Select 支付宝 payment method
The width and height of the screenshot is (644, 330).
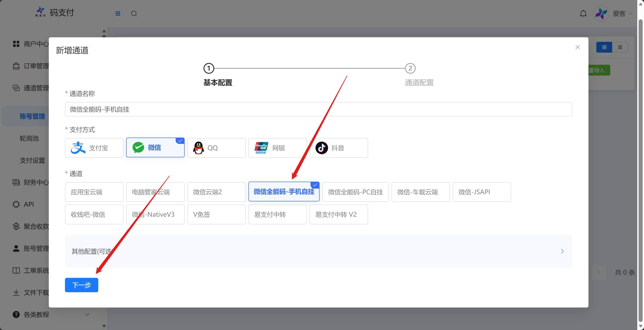94,148
